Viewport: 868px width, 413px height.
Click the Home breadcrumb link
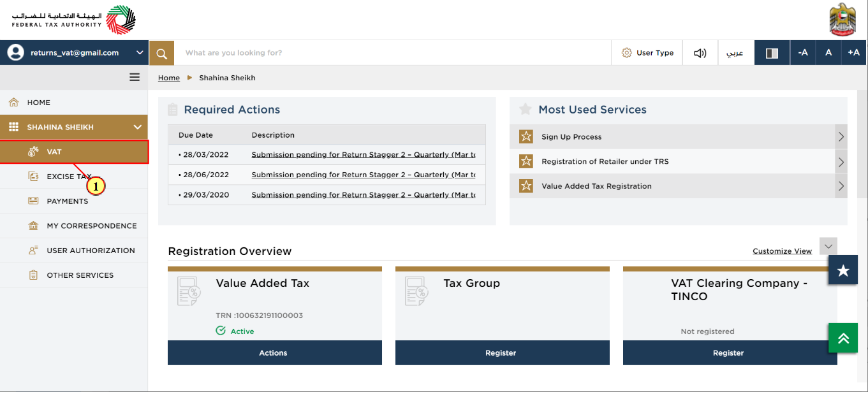coord(169,78)
